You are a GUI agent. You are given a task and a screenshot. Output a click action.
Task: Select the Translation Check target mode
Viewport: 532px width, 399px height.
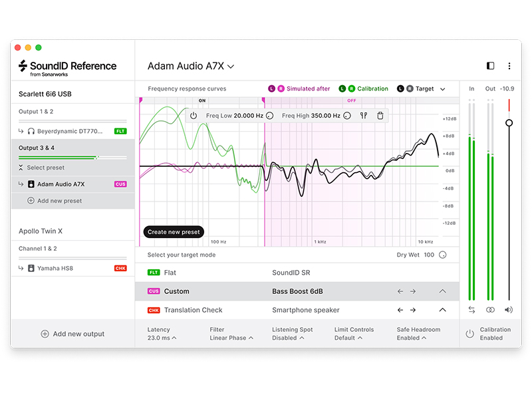pos(193,310)
